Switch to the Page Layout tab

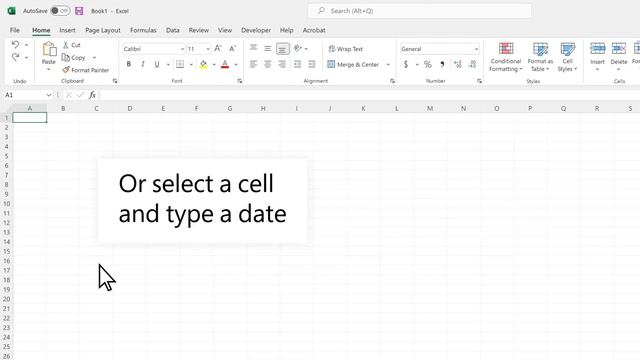103,30
